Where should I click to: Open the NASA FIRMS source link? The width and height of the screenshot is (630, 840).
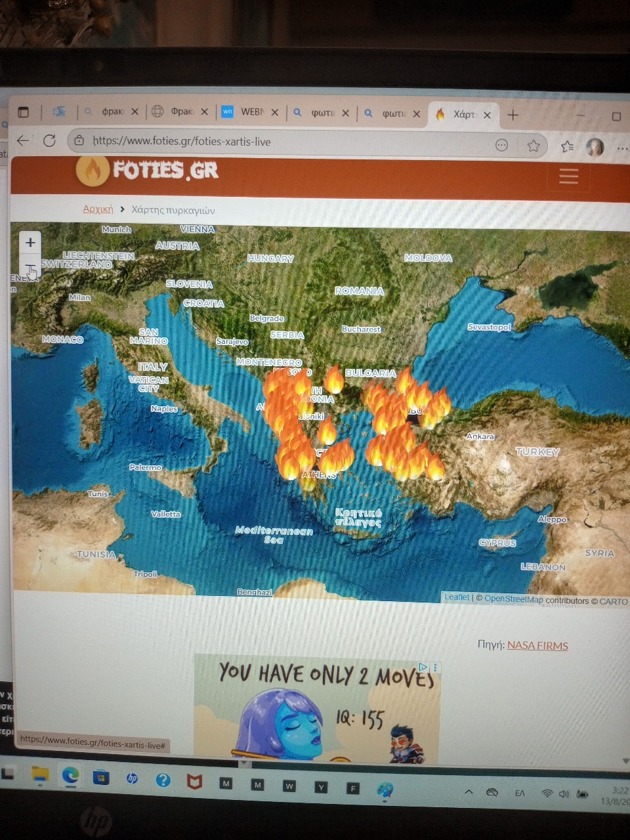537,645
